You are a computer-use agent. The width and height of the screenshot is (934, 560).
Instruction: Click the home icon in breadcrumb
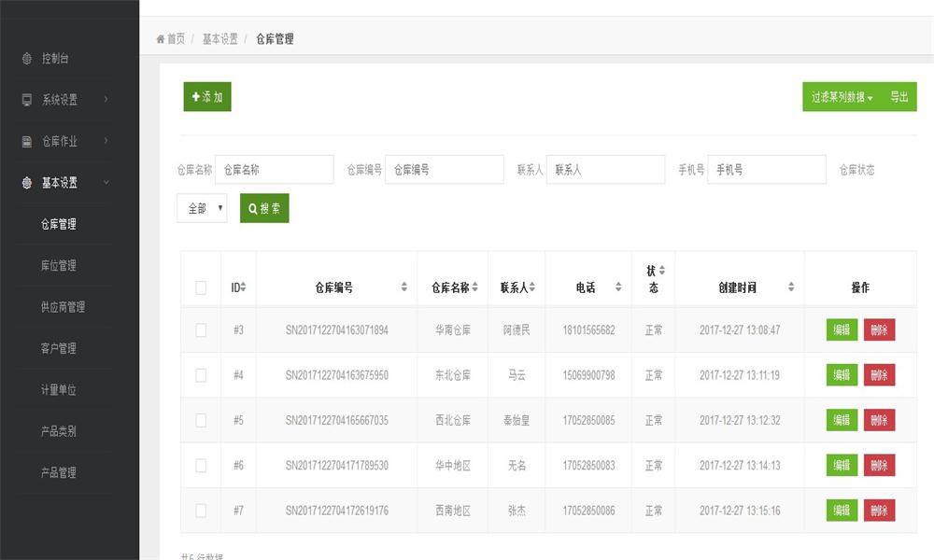pos(161,39)
